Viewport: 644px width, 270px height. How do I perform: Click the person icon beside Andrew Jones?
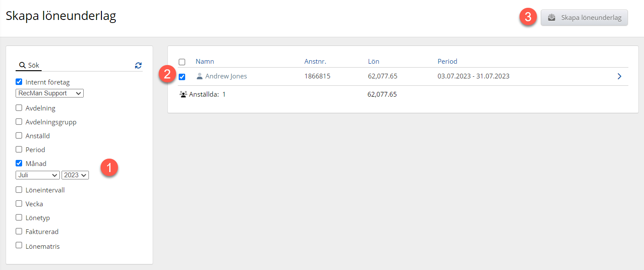[199, 76]
